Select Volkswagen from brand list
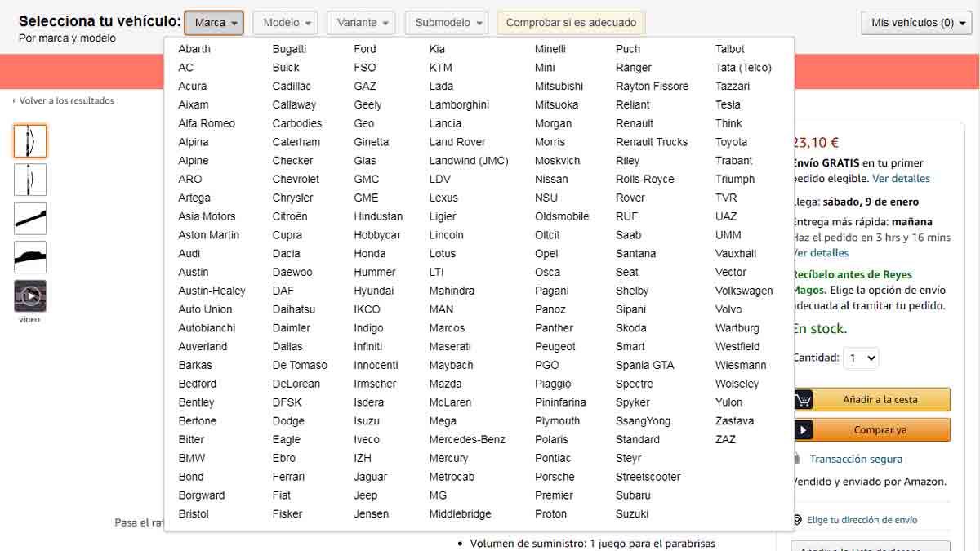Viewport: 980px width, 551px height. [744, 291]
